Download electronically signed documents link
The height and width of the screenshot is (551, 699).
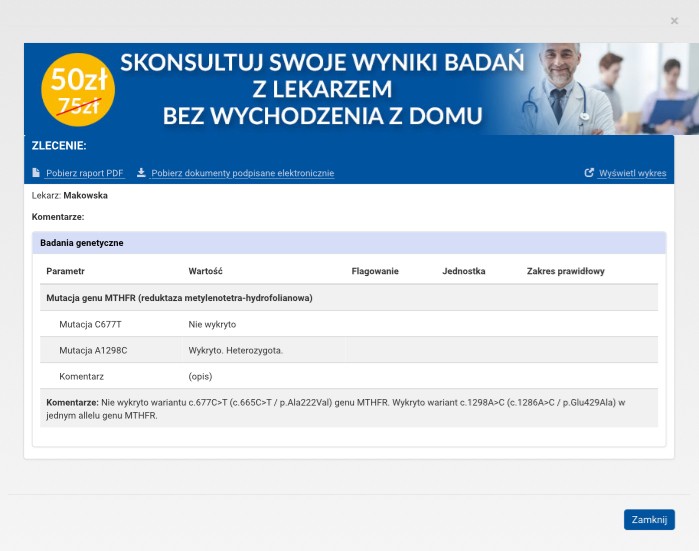[x=243, y=173]
